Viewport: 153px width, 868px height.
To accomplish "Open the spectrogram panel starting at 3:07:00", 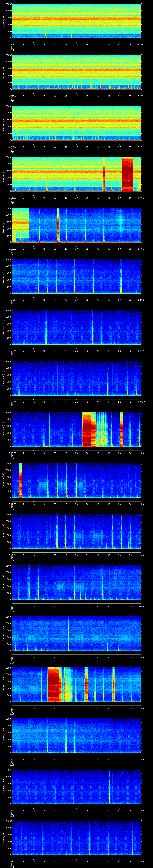I will [x=76, y=787].
